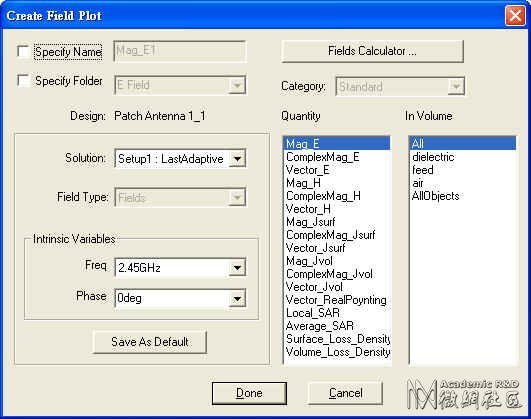Select ComplexMag_E in Quantity list
Image resolution: width=531 pixels, height=419 pixels.
[x=322, y=157]
